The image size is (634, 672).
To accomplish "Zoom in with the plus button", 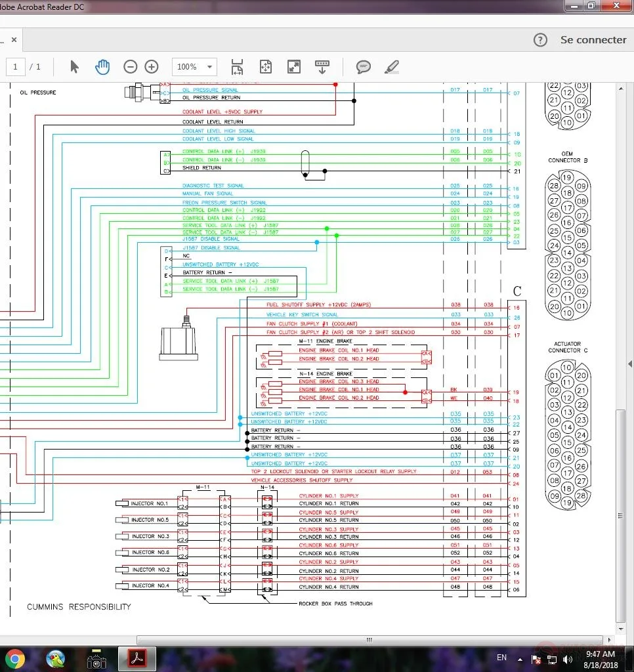I will (152, 67).
